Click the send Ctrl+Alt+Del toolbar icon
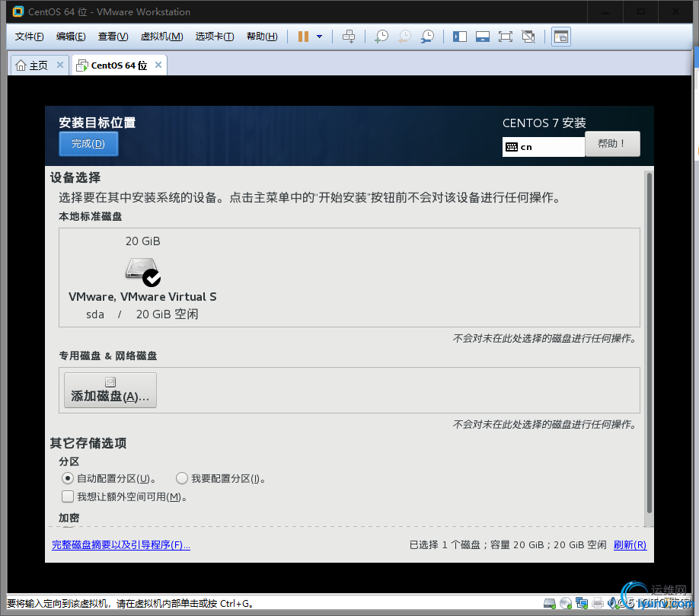The width and height of the screenshot is (699, 616). [x=349, y=37]
